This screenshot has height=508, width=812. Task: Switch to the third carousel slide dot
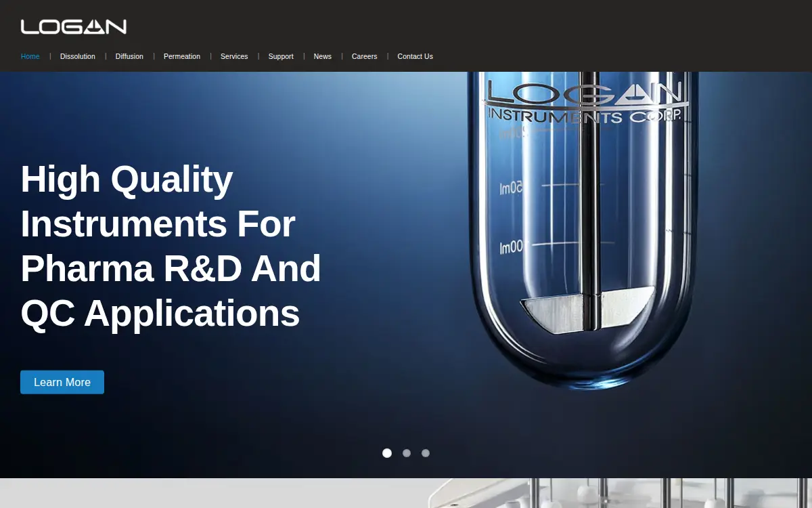click(x=426, y=453)
